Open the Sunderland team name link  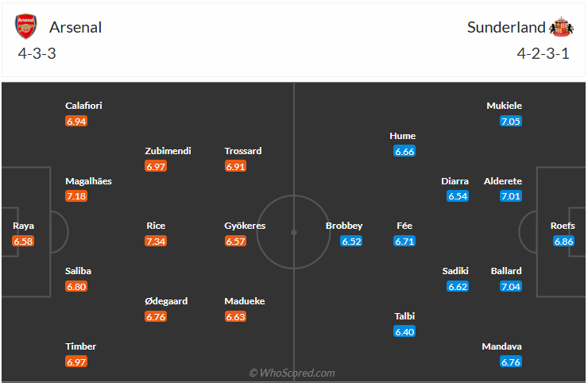pyautogui.click(x=506, y=27)
